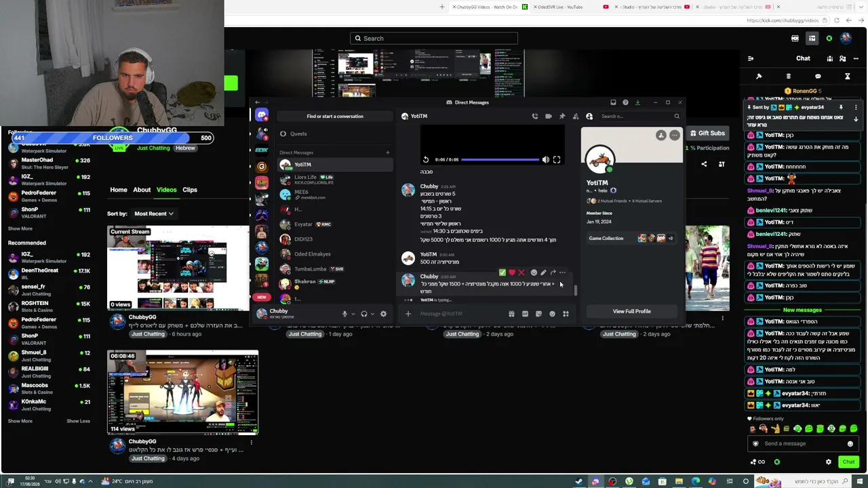
Task: Open the 06:08:46 video thumbnail
Action: 183,392
